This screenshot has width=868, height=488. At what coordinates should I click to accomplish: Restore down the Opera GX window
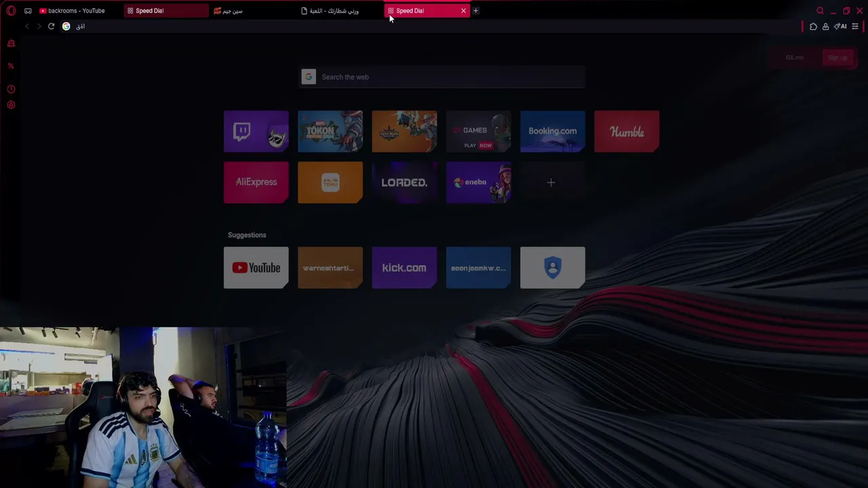tap(846, 11)
